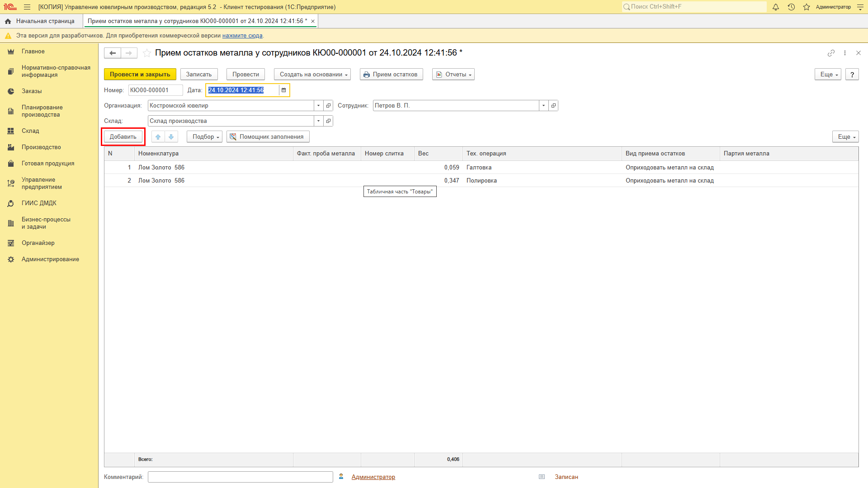Open Помощник заполнения

pos(268,137)
